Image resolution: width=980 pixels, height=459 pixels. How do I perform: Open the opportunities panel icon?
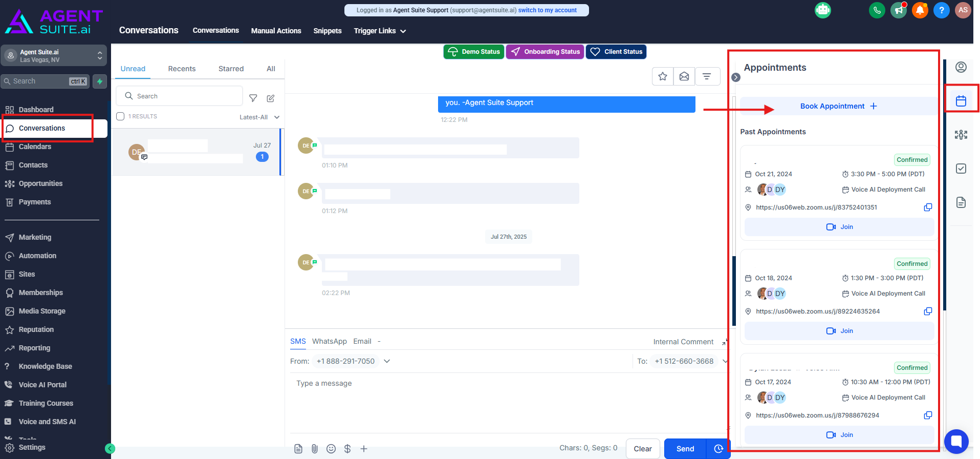(961, 135)
